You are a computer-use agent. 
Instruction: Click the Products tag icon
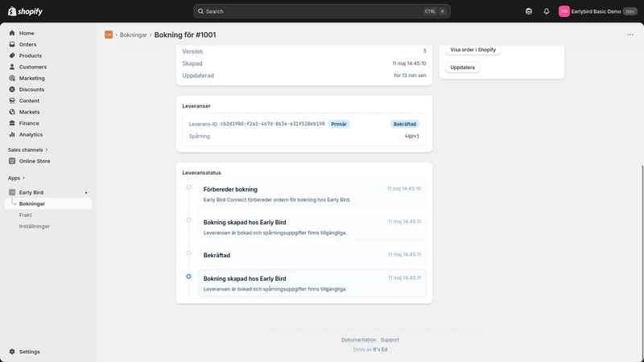12,56
